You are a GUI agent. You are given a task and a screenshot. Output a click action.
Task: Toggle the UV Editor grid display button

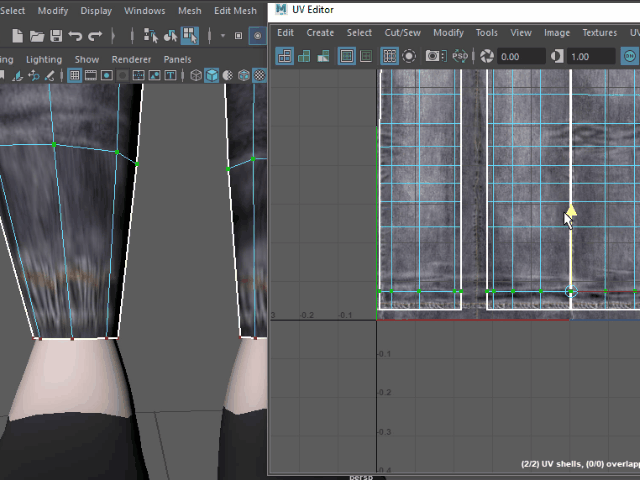point(389,57)
